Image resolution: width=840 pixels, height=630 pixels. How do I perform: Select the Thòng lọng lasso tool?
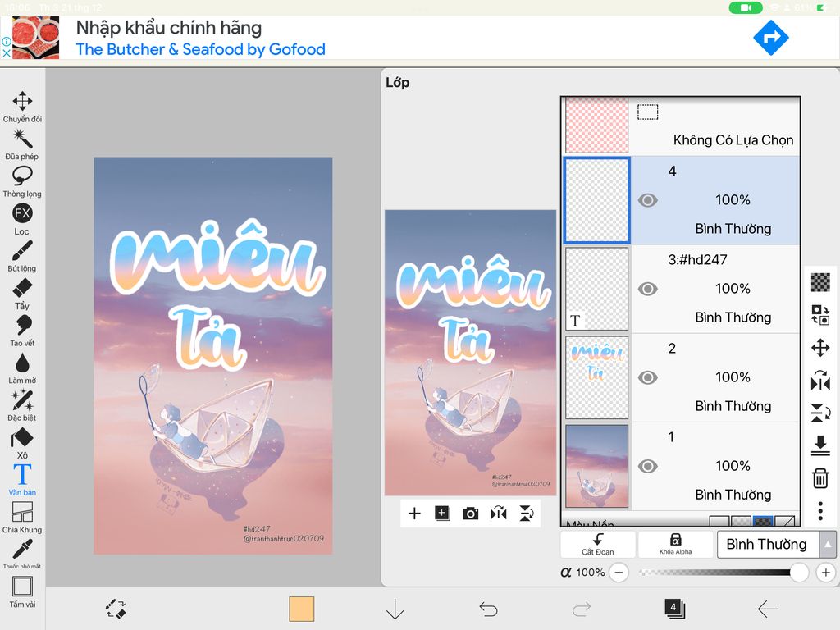click(22, 181)
